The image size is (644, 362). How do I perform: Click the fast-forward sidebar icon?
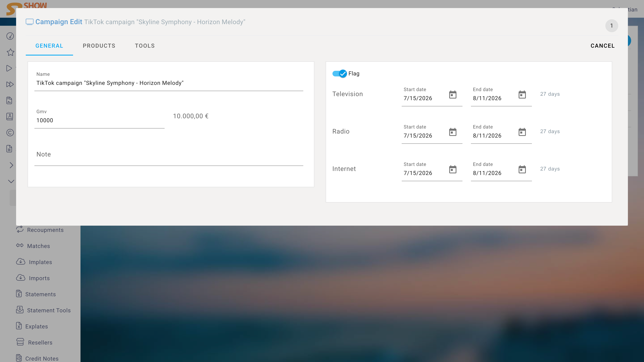pyautogui.click(x=10, y=84)
